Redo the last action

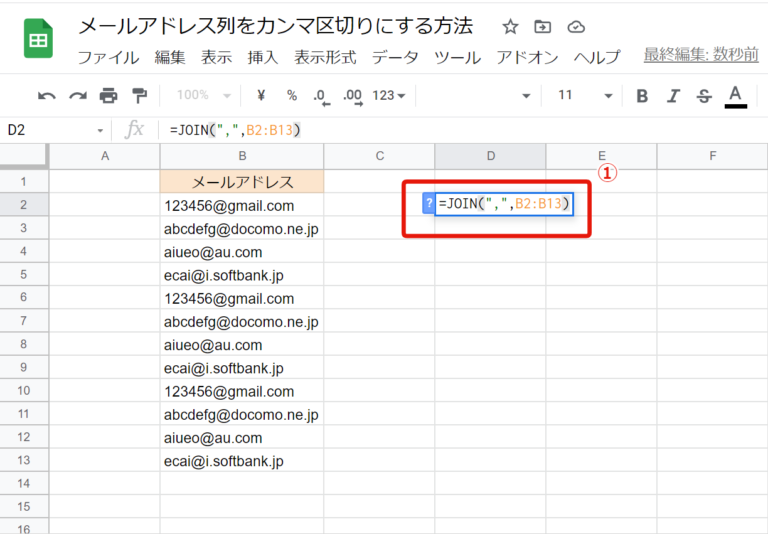pyautogui.click(x=77, y=96)
